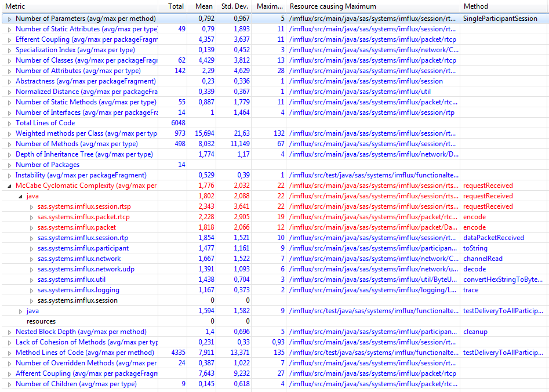Select imflux/util resource path cell
The height and width of the screenshot is (392, 549).
tap(360, 92)
